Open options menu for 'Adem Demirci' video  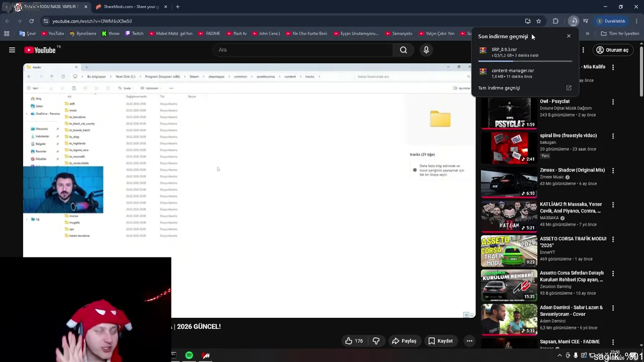pyautogui.click(x=613, y=308)
